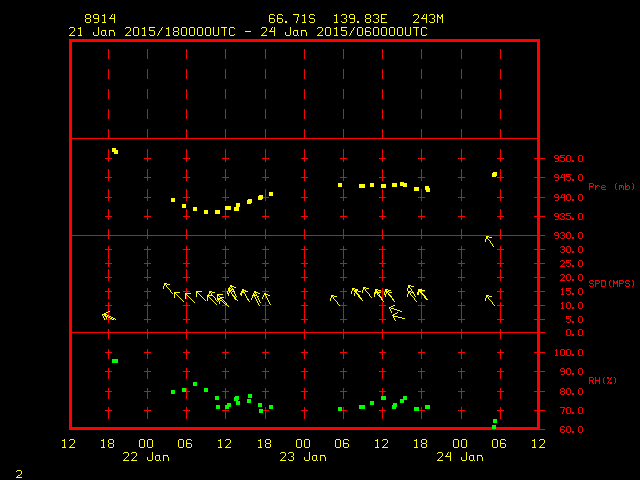Click the 22 Jan date label
This screenshot has height=480, width=640.
click(x=147, y=457)
